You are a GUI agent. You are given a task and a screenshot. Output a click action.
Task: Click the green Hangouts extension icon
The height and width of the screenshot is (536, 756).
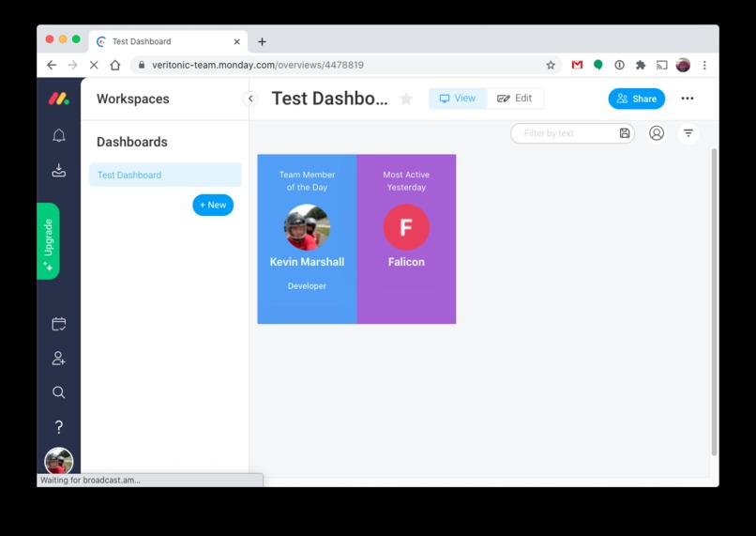[598, 65]
